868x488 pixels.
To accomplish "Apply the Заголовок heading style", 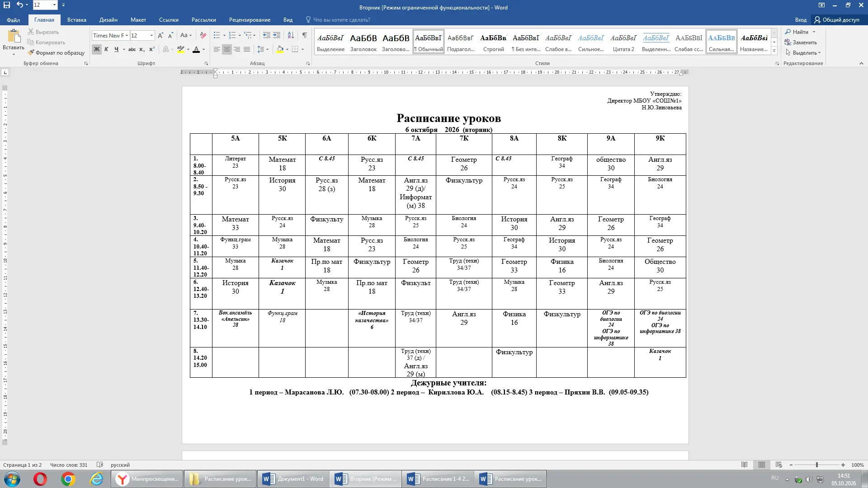I will click(x=363, y=42).
